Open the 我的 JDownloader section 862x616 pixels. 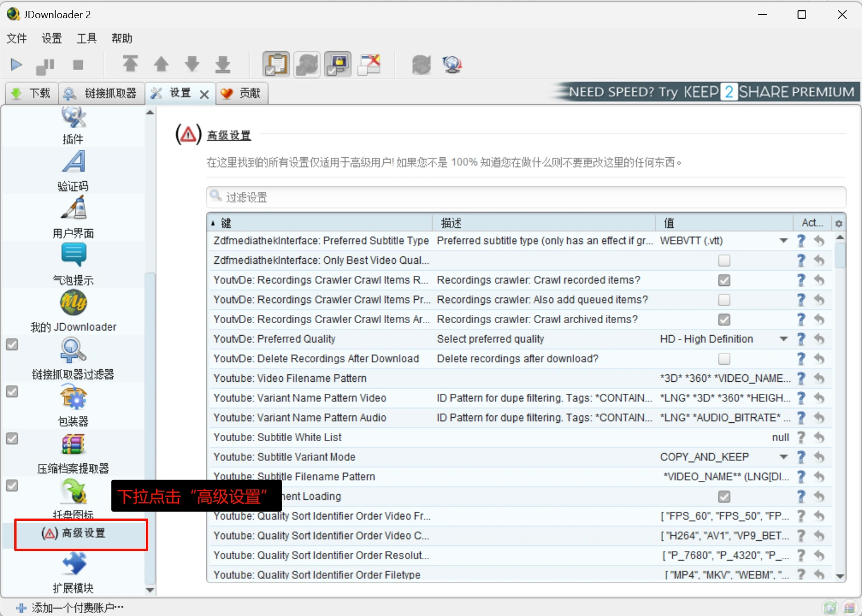(73, 312)
